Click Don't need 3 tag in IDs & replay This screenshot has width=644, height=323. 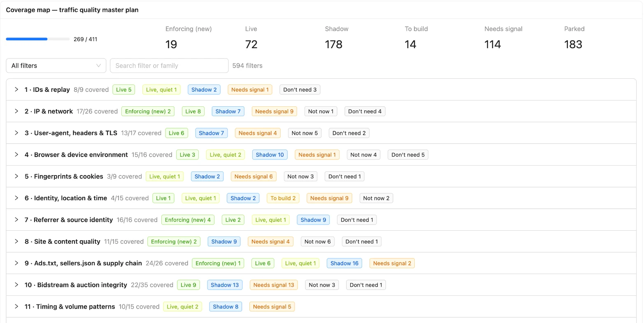point(300,90)
